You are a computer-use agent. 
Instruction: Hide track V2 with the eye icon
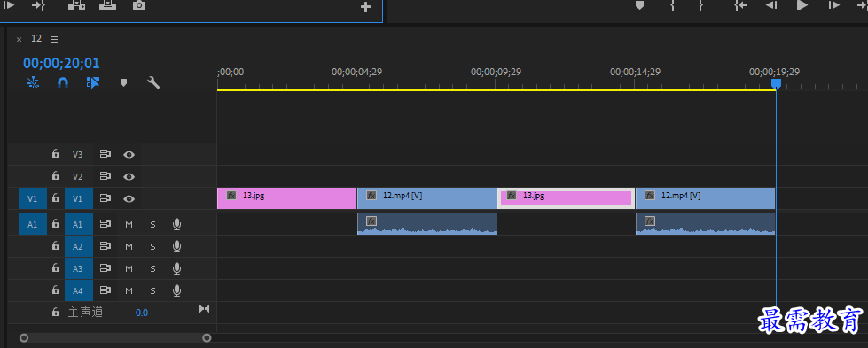(x=129, y=176)
